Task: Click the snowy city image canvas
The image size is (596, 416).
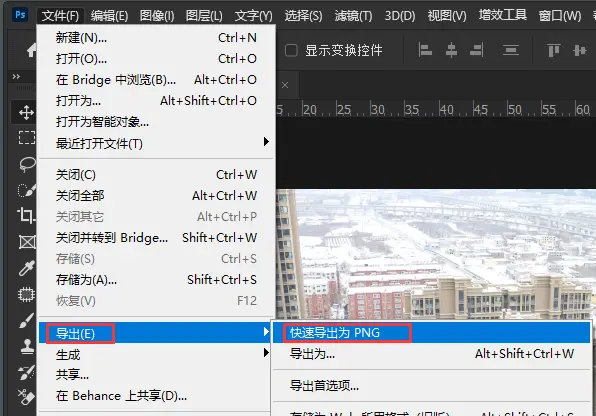Action: pyautogui.click(x=436, y=254)
